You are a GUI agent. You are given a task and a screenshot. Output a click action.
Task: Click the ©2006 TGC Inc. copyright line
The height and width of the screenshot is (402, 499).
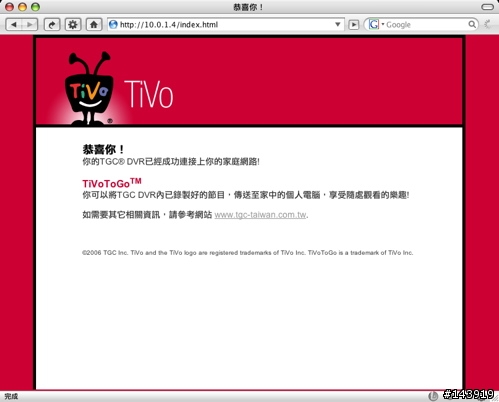pyautogui.click(x=248, y=253)
